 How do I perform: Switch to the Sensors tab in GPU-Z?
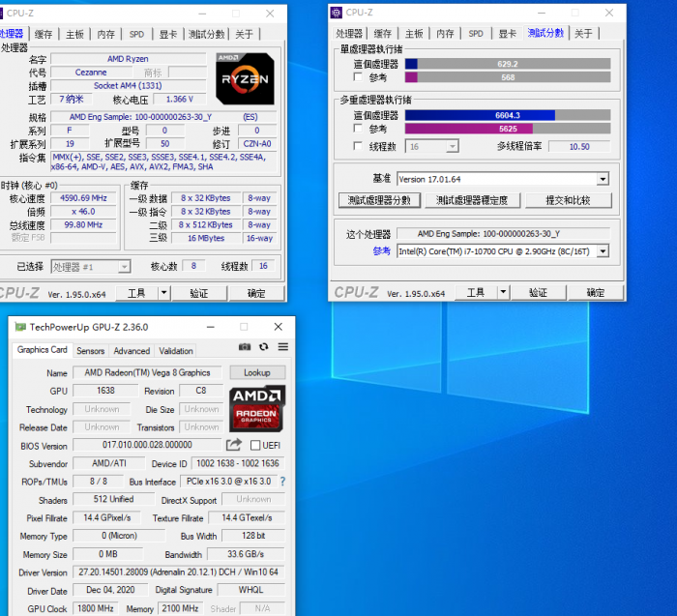pyautogui.click(x=90, y=351)
